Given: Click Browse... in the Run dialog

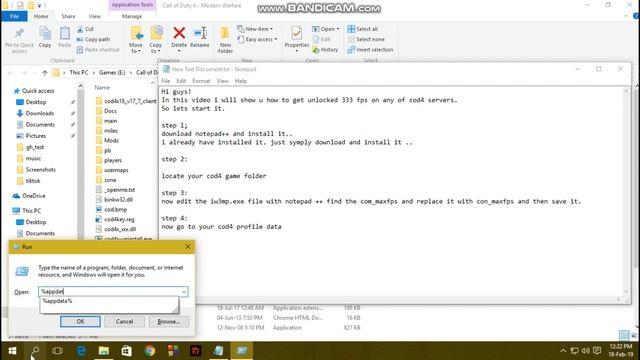Looking at the screenshot, I should pos(169,322).
